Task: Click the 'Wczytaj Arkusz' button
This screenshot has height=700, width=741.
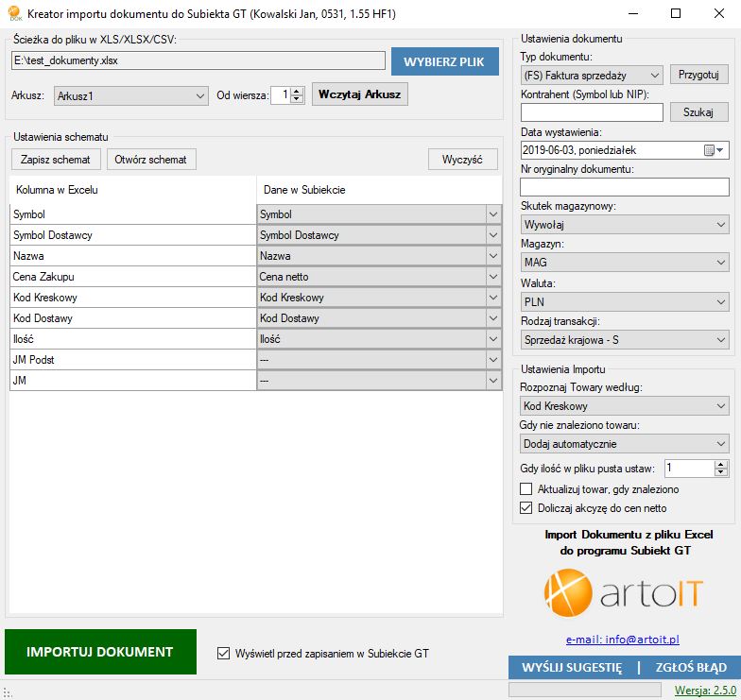Action: click(359, 95)
